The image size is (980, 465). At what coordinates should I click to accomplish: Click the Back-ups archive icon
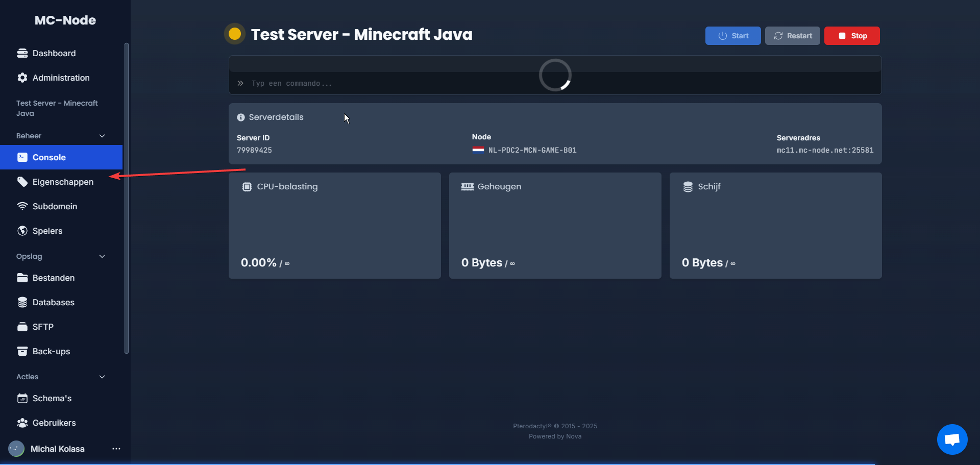coord(22,351)
